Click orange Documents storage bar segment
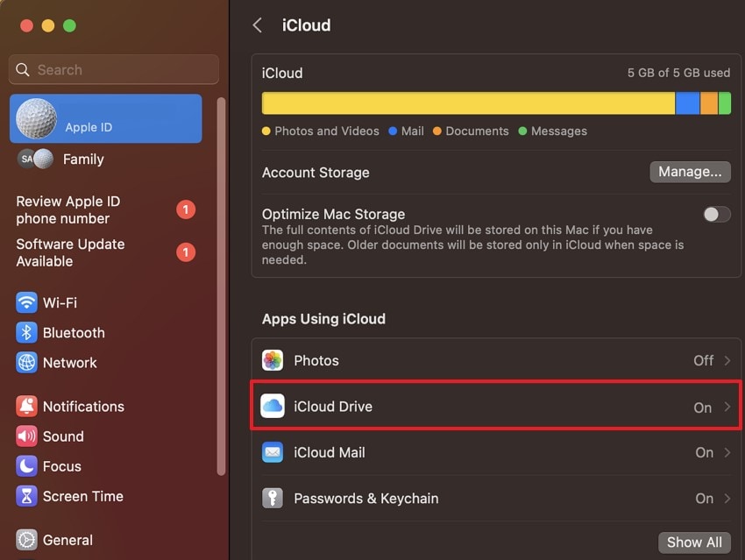 [x=709, y=103]
